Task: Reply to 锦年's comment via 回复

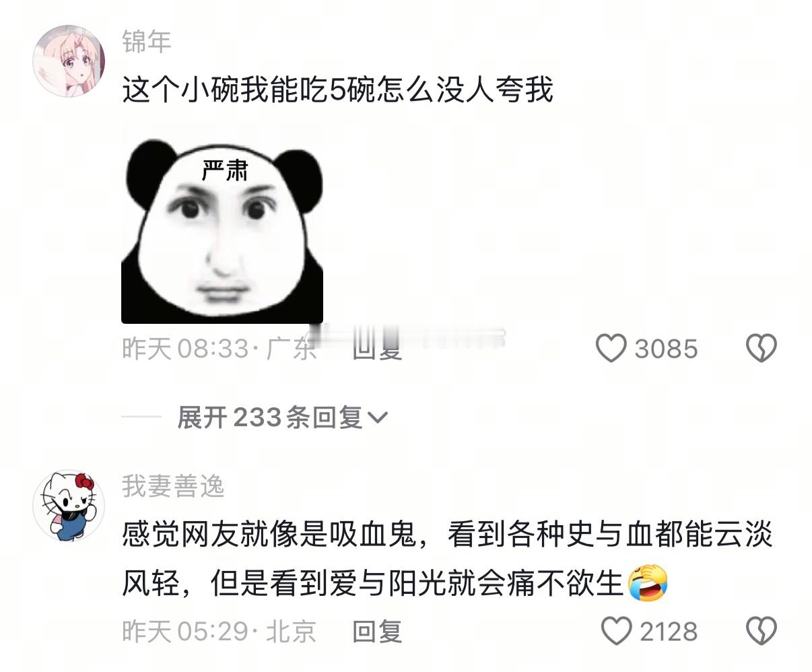Action: coord(377,348)
